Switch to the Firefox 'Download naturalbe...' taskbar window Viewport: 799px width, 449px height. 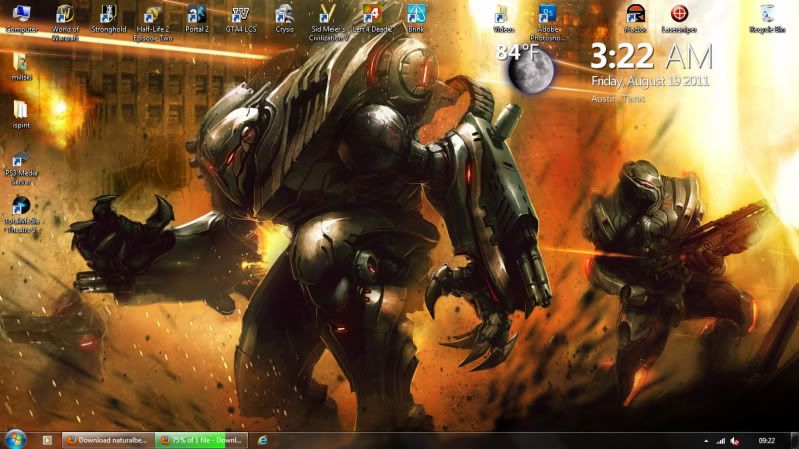[108, 440]
